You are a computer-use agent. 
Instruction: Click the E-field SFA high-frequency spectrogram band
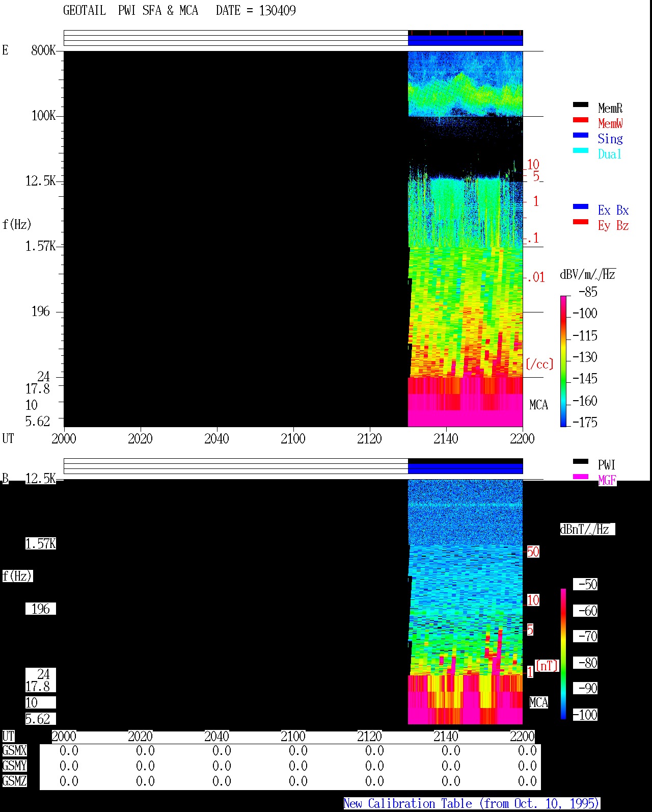465,84
